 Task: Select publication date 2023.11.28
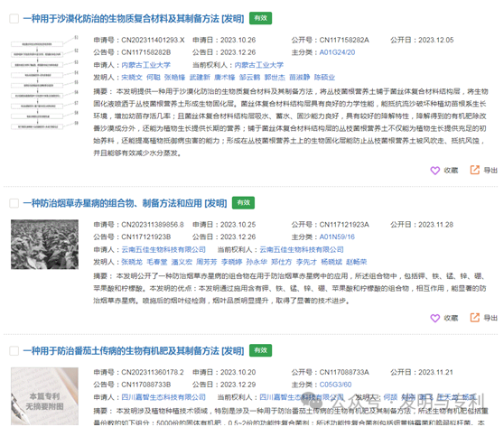[436, 225]
